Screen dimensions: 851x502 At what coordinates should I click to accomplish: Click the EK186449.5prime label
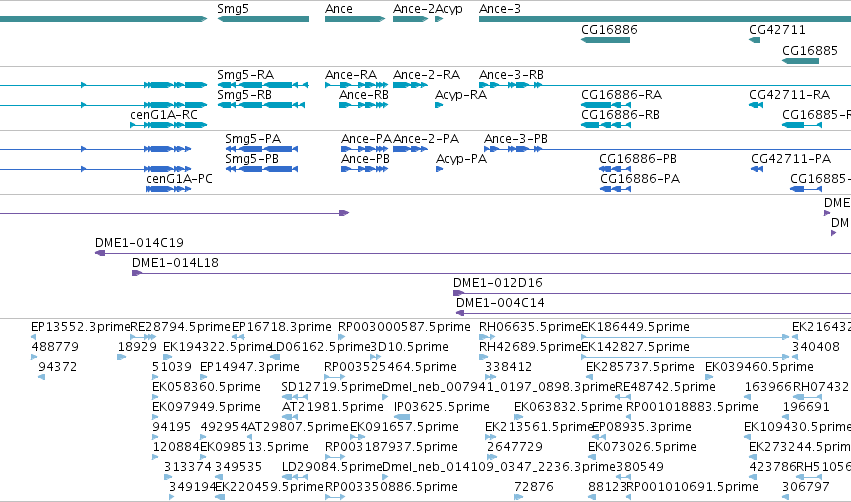635,327
